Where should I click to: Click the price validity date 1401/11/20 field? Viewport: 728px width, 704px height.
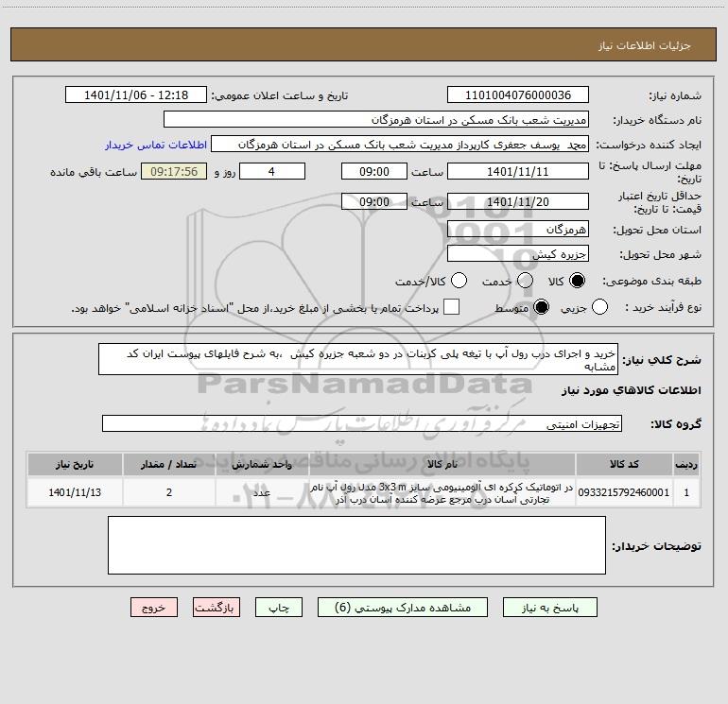click(518, 202)
